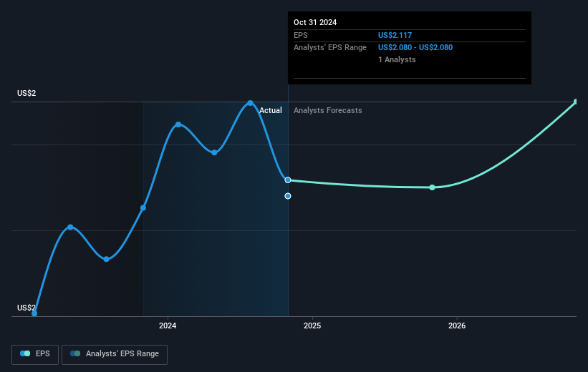588x372 pixels.
Task: Click the lower US$2 y-axis label
Action: [x=26, y=308]
